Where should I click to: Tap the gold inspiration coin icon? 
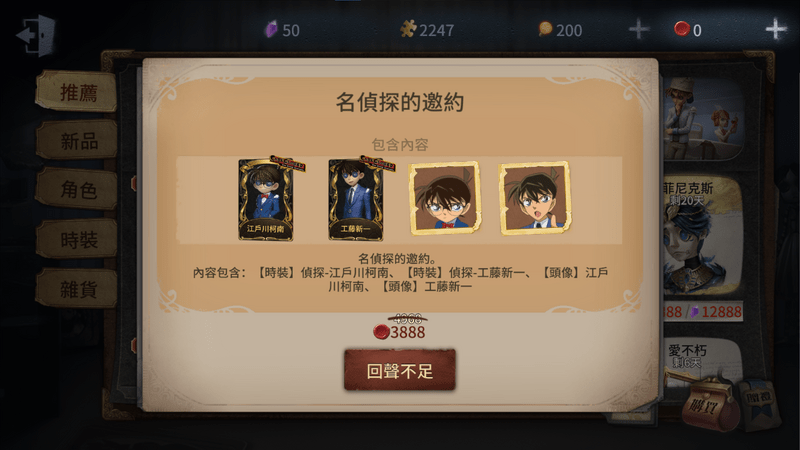click(545, 29)
